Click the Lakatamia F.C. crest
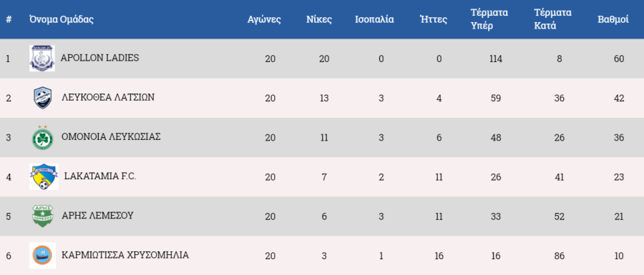This screenshot has height=275, width=644. [44, 176]
